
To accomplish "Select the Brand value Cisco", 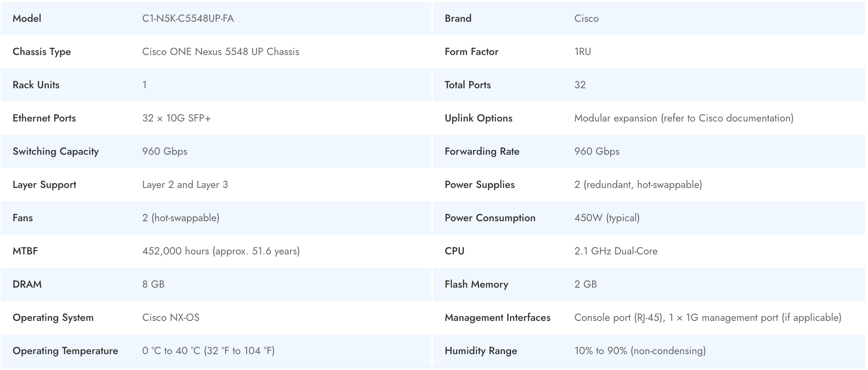I will [586, 18].
